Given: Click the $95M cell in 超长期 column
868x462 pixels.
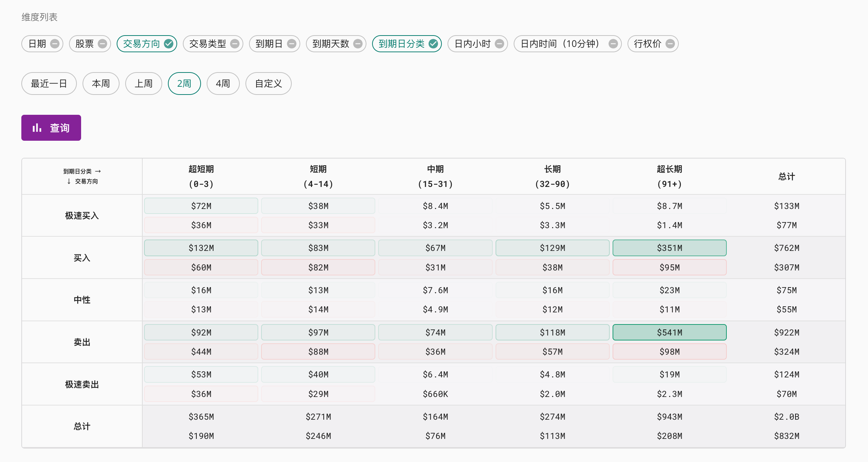Looking at the screenshot, I should (x=669, y=267).
